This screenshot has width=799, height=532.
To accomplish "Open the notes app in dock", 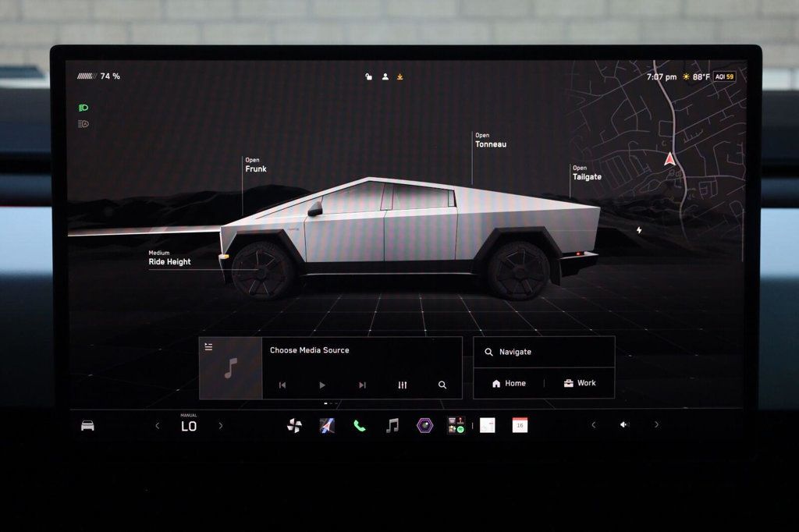I will point(488,425).
